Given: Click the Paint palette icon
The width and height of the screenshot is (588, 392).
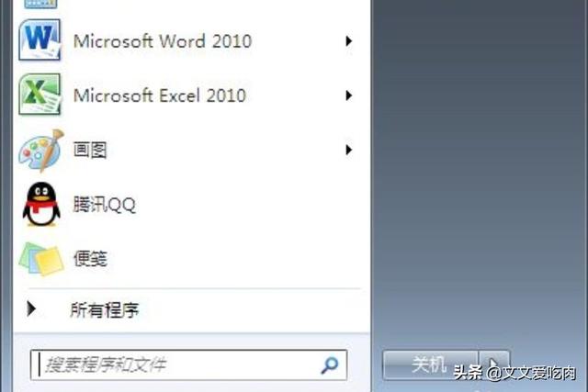Looking at the screenshot, I should (x=40, y=150).
